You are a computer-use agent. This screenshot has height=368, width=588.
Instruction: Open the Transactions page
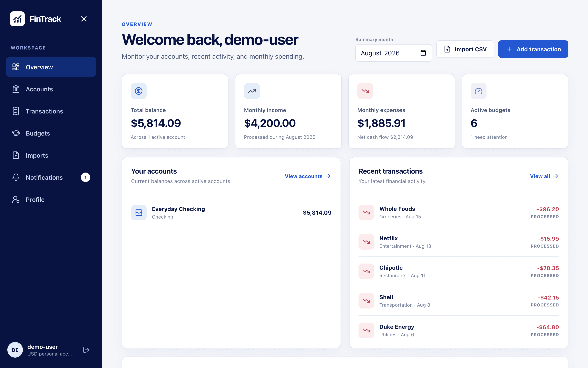click(51, 111)
